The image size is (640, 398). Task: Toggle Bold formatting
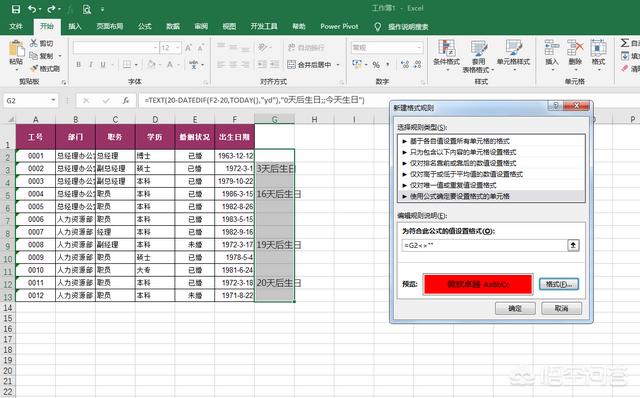point(78,64)
